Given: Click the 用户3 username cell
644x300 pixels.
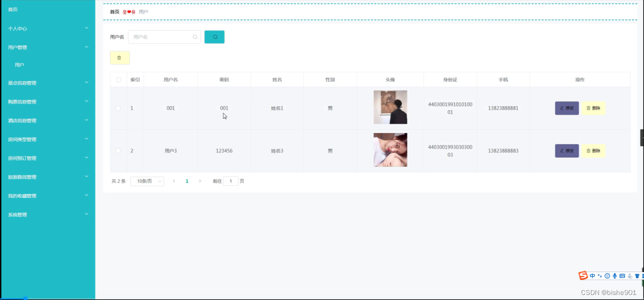Looking at the screenshot, I should [x=171, y=151].
